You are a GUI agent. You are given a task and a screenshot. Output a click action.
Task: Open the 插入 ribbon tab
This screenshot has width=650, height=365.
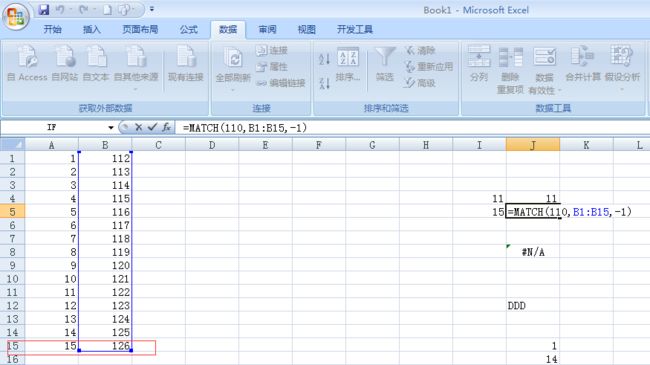92,29
